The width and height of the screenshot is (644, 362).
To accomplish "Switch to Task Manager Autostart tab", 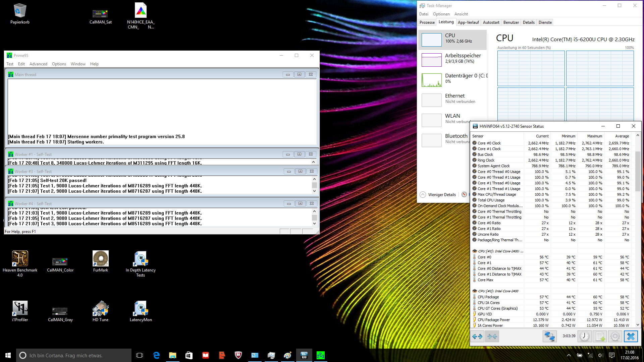I will click(491, 22).
